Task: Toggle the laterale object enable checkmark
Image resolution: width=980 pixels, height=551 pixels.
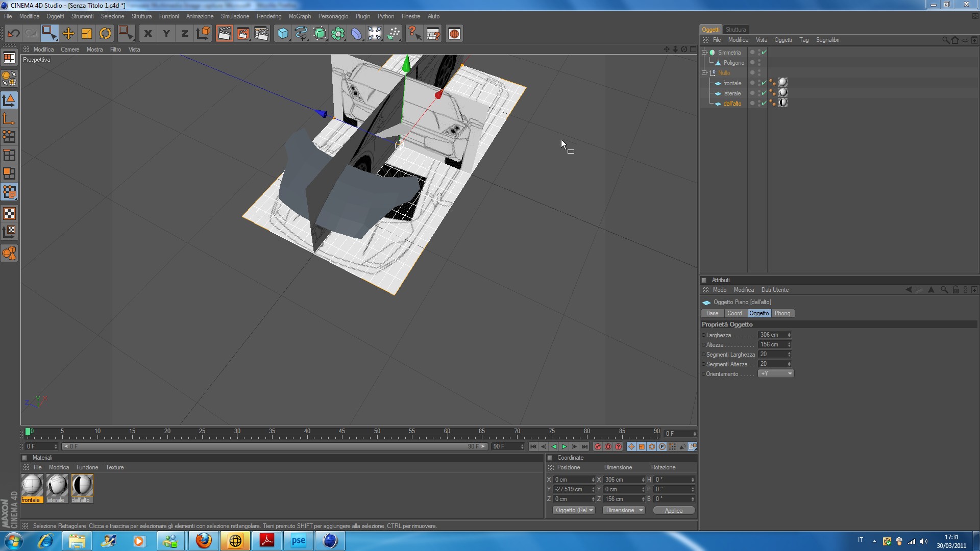Action: pos(764,93)
